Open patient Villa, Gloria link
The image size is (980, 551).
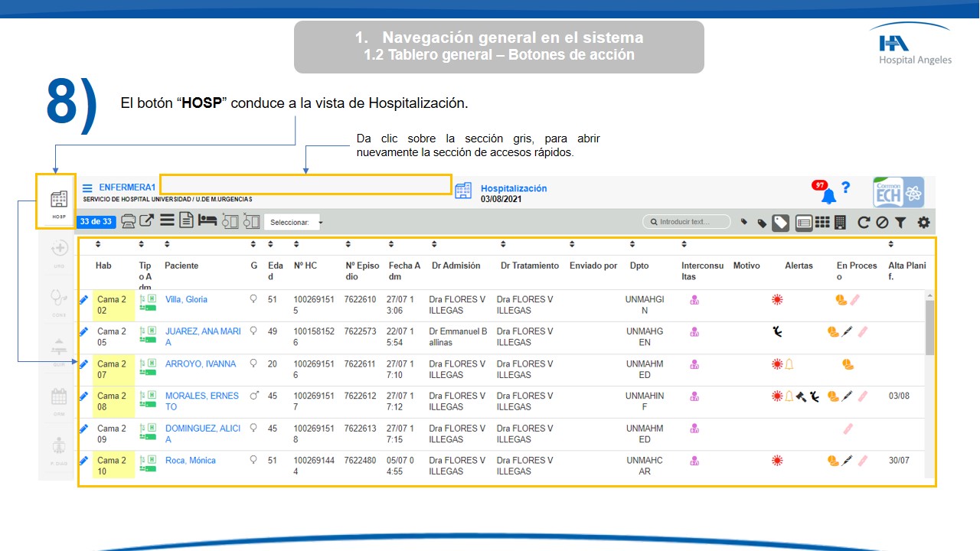[186, 300]
